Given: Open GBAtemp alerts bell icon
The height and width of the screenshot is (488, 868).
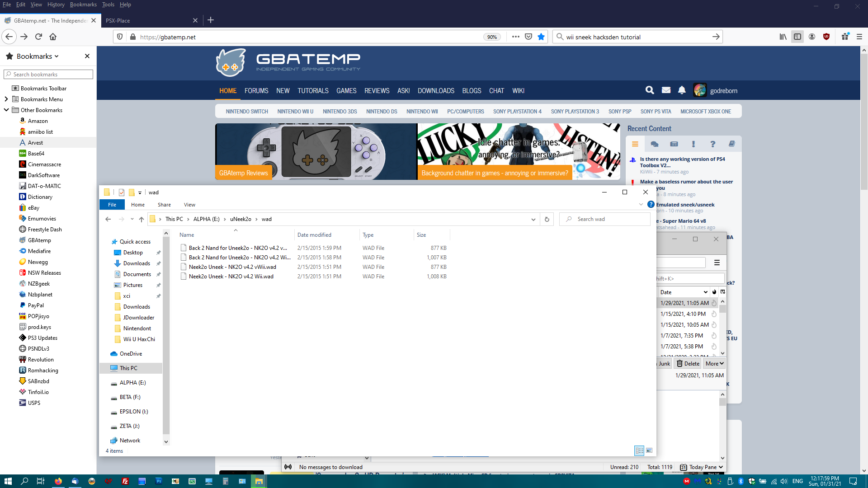Looking at the screenshot, I should coord(682,90).
